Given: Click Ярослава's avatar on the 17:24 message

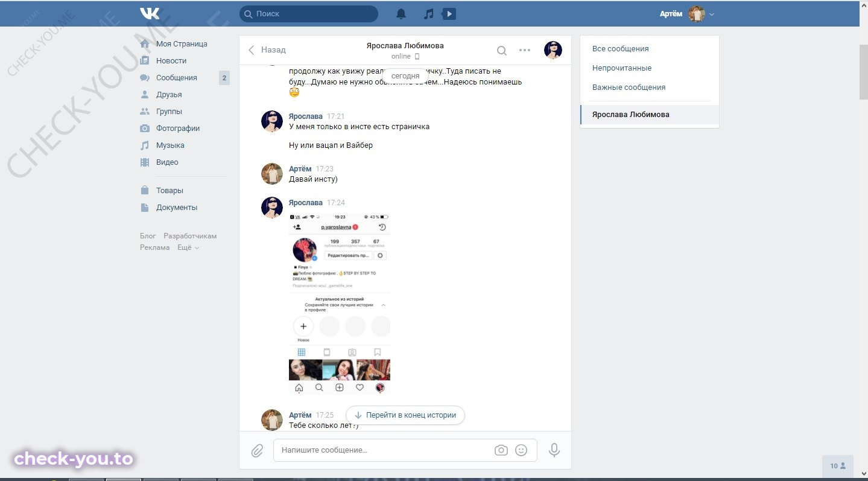Looking at the screenshot, I should 272,208.
